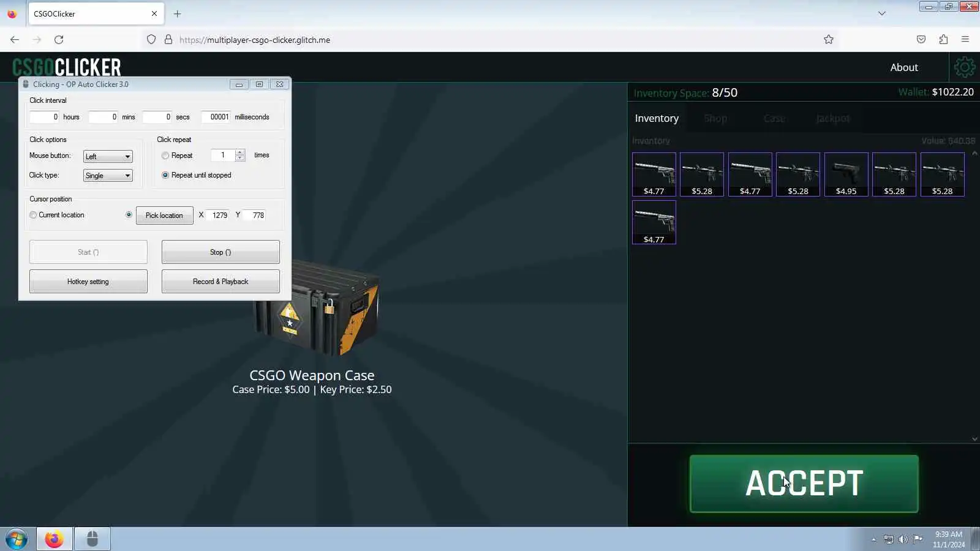Click the CSGOCLICKER logo
The width and height of the screenshot is (980, 551).
(67, 67)
